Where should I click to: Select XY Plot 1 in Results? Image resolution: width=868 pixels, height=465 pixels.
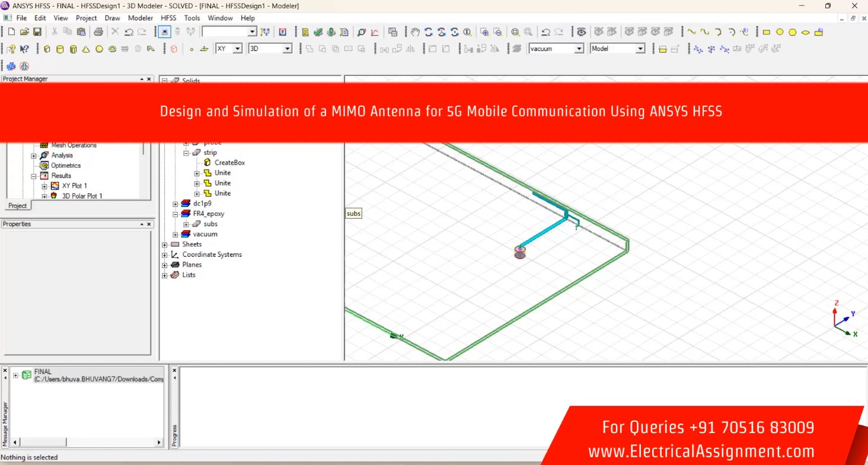(74, 186)
